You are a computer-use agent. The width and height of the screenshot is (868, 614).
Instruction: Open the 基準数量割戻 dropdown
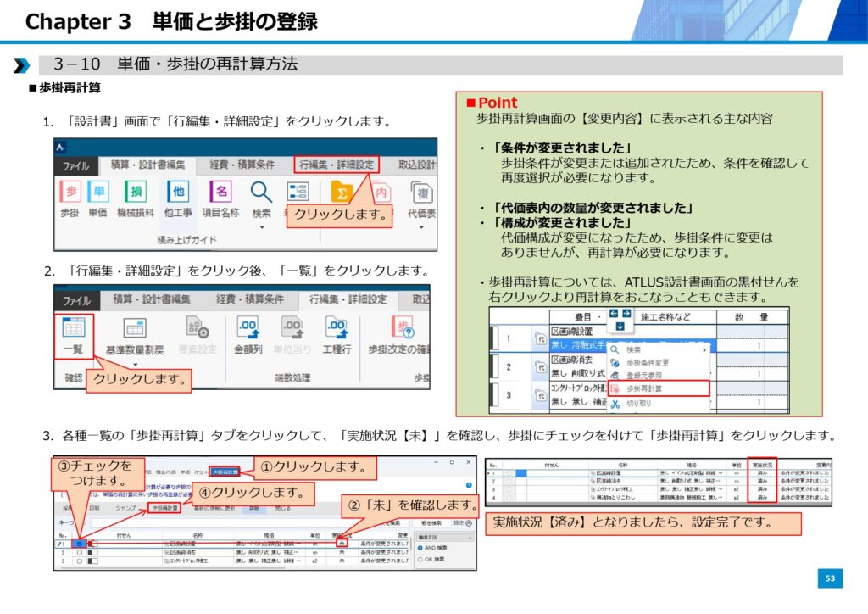[x=134, y=362]
